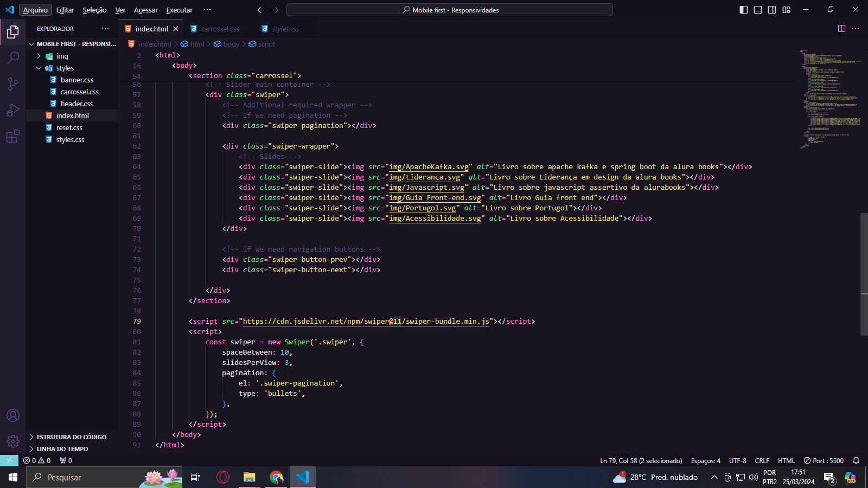Open the Arquivo menu
This screenshot has height=488, width=868.
point(35,10)
